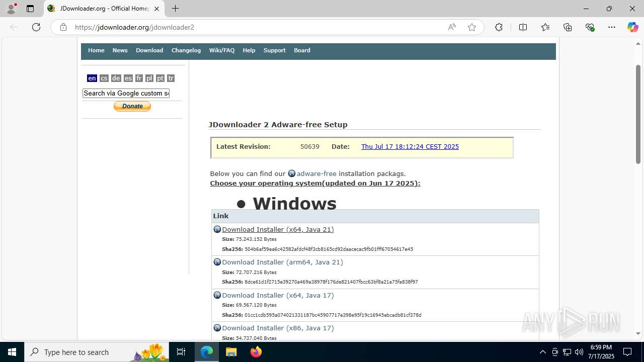Add this page to favorites star

pyautogui.click(x=472, y=27)
